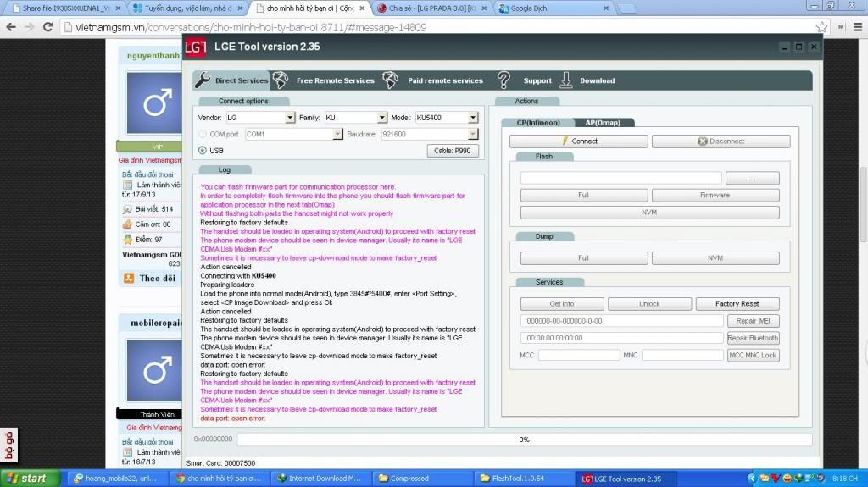Click the flash file browse (...) button
868x487 pixels.
[753, 178]
